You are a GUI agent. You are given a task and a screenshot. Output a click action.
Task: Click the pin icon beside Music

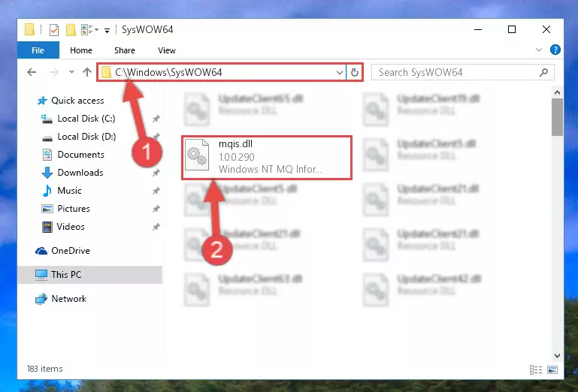click(x=156, y=191)
